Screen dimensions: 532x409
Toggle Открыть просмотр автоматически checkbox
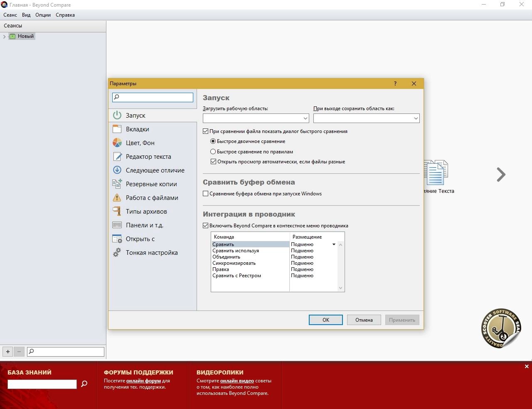213,162
